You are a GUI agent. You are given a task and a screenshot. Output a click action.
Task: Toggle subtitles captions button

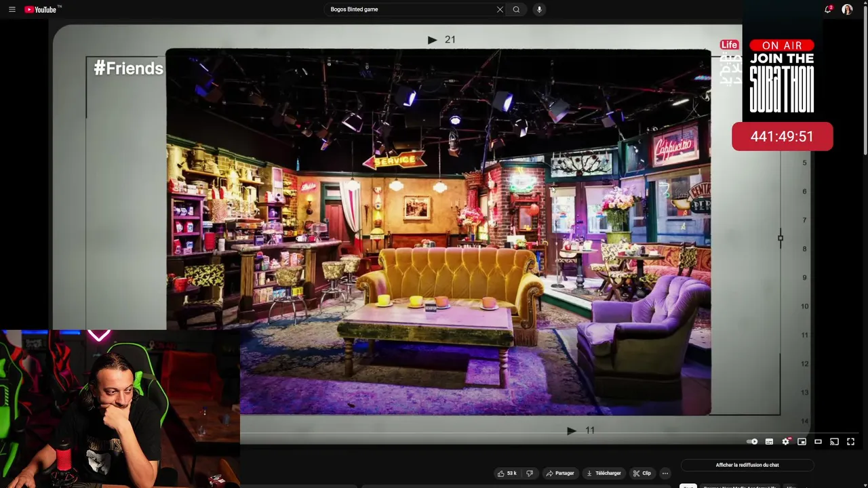[x=769, y=441]
